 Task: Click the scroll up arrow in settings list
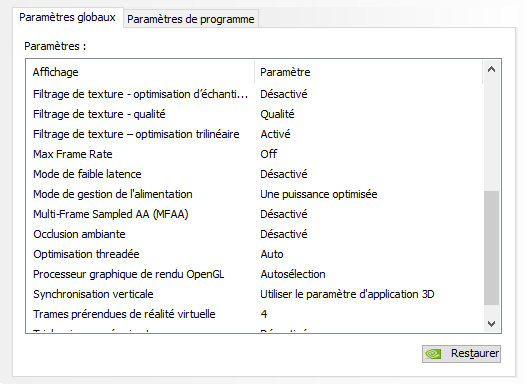[491, 70]
